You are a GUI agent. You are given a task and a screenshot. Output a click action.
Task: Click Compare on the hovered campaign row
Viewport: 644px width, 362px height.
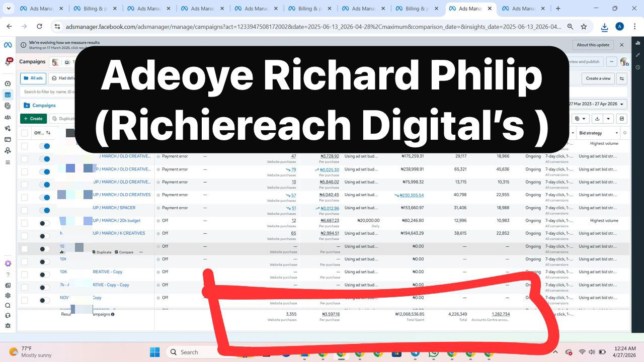point(124,252)
